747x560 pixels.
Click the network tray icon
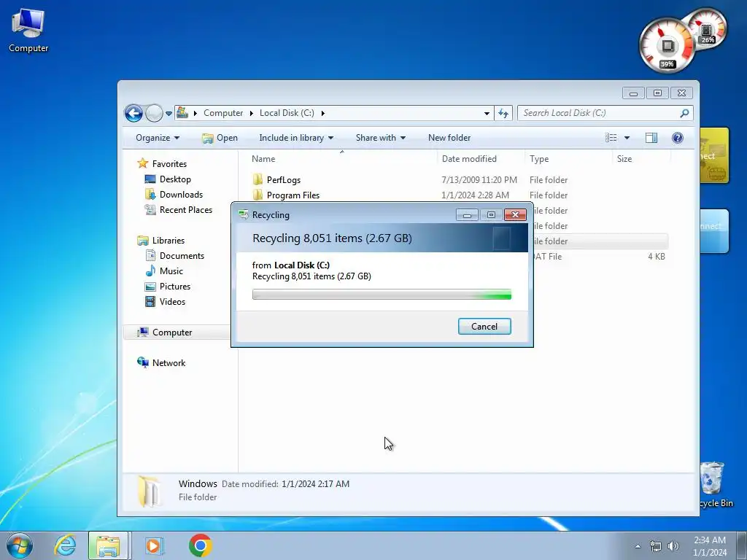click(656, 546)
